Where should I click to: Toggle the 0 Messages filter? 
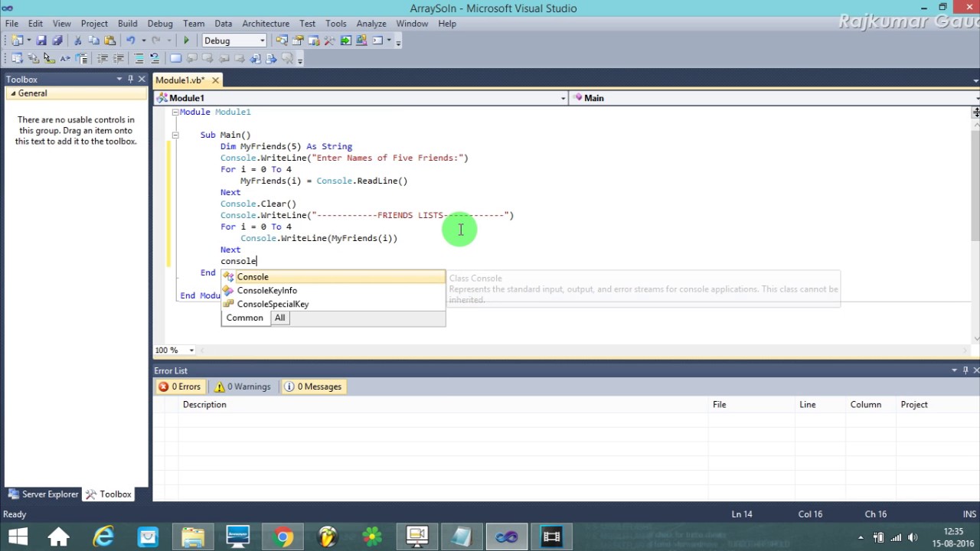(x=313, y=386)
